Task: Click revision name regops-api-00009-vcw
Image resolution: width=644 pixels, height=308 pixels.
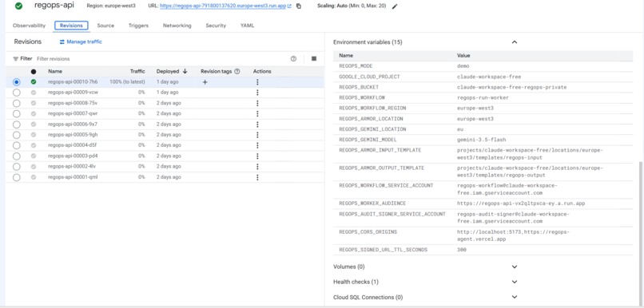Action: (73, 93)
